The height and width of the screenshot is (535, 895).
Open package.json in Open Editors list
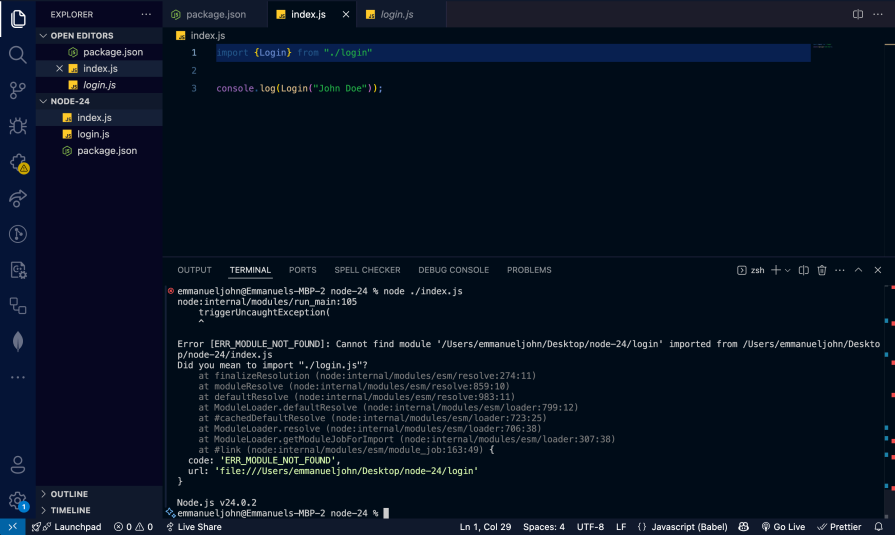pyautogui.click(x=99, y=52)
